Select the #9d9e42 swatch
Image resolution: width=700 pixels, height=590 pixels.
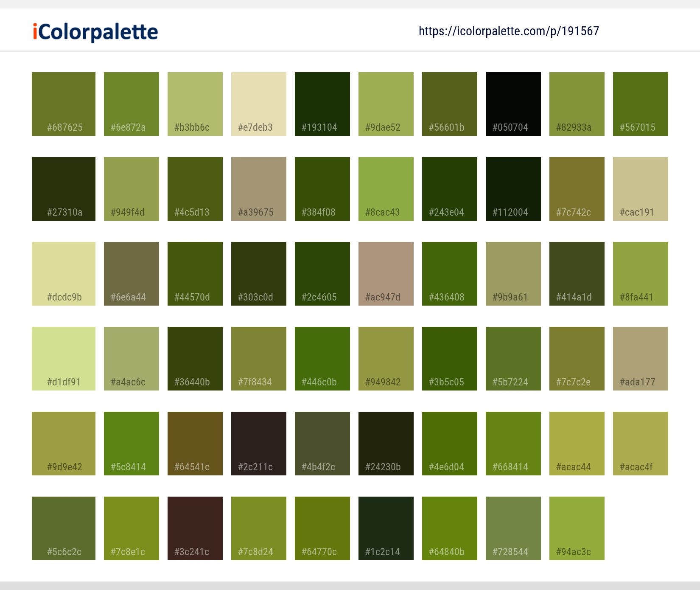(x=64, y=444)
